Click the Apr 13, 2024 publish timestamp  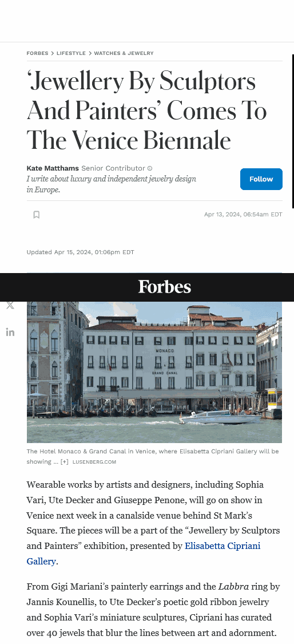click(243, 215)
